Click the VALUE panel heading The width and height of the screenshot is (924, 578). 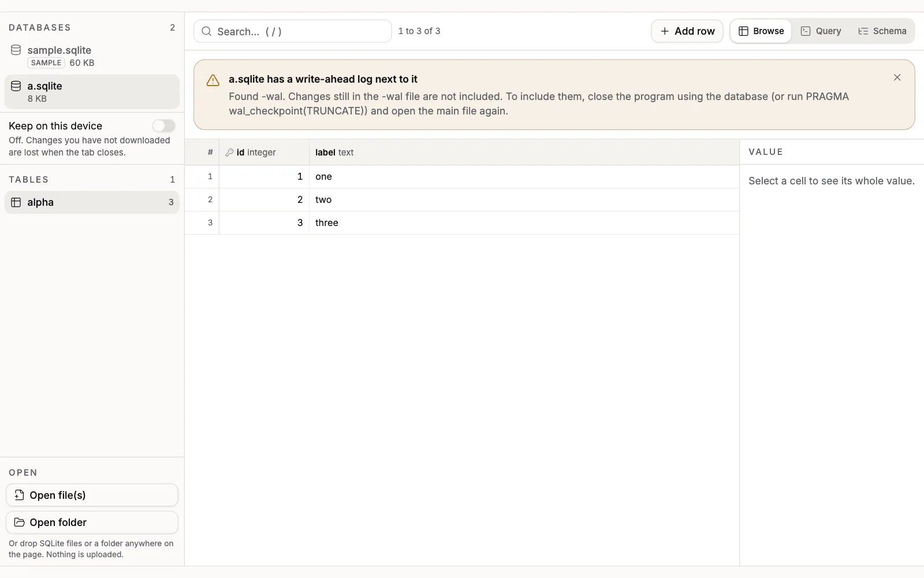tap(766, 152)
